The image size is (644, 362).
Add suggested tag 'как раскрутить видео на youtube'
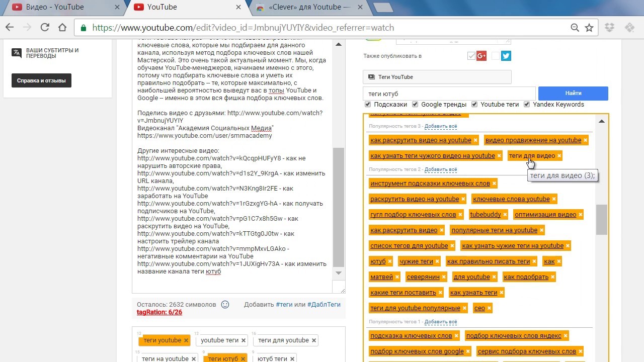point(421,140)
